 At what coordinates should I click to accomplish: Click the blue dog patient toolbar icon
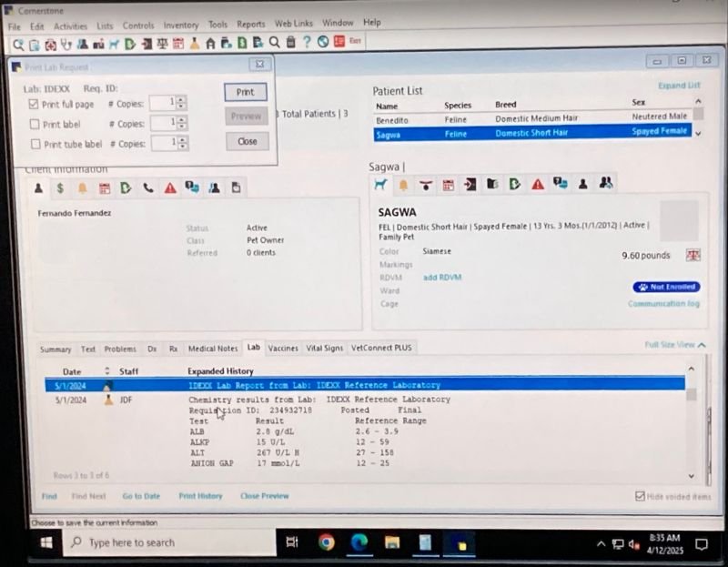point(115,45)
